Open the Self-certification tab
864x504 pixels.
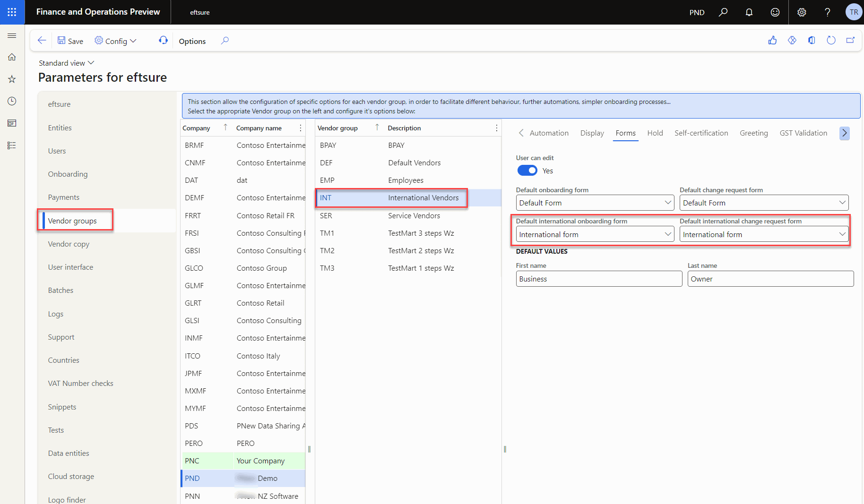pos(701,133)
